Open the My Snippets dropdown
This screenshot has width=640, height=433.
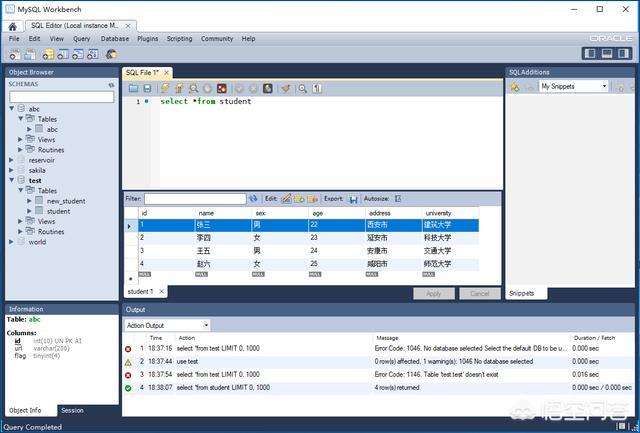[x=573, y=87]
